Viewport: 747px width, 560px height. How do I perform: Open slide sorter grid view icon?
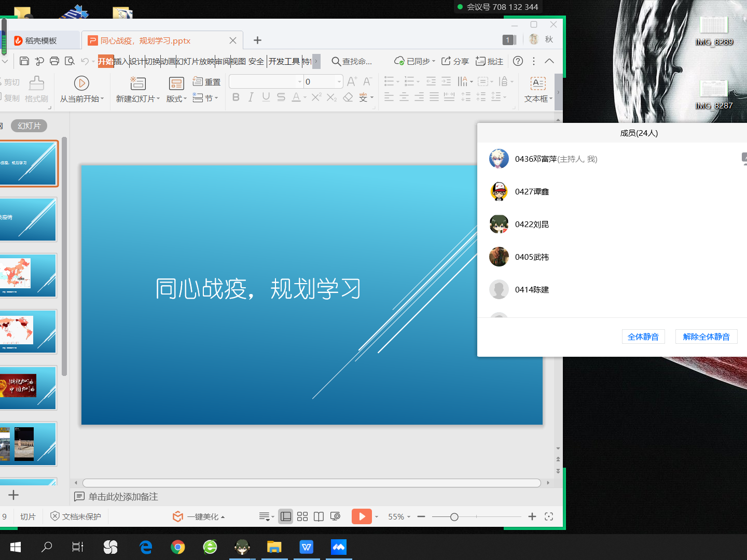tap(302, 516)
